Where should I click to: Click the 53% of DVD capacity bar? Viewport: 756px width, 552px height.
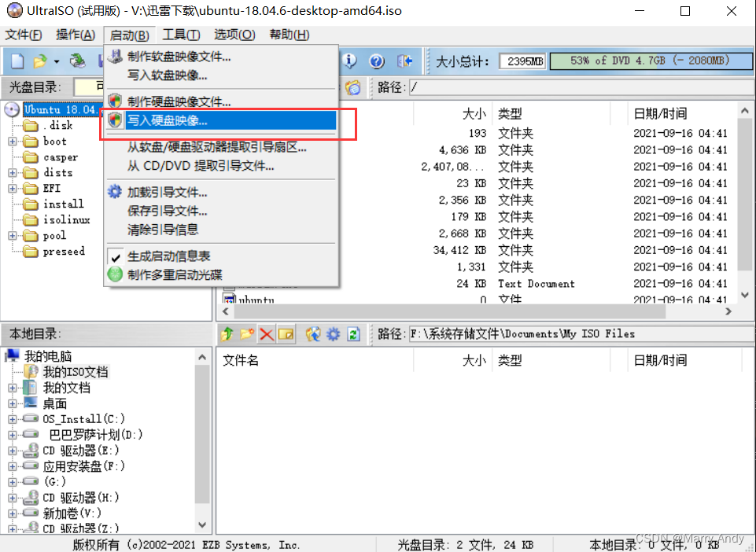pos(651,61)
